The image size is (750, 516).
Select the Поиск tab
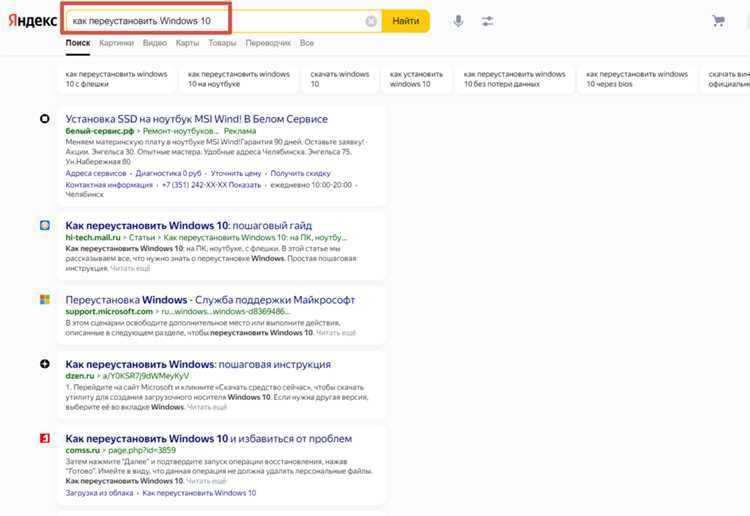coord(77,43)
